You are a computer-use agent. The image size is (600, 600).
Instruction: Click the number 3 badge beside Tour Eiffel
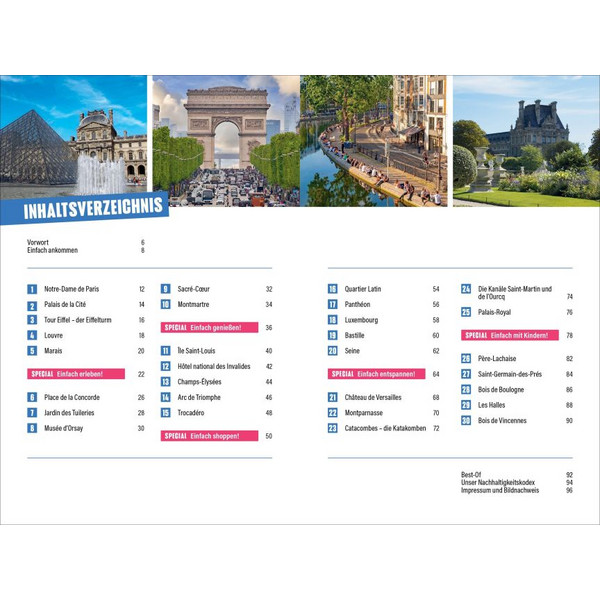coord(32,320)
